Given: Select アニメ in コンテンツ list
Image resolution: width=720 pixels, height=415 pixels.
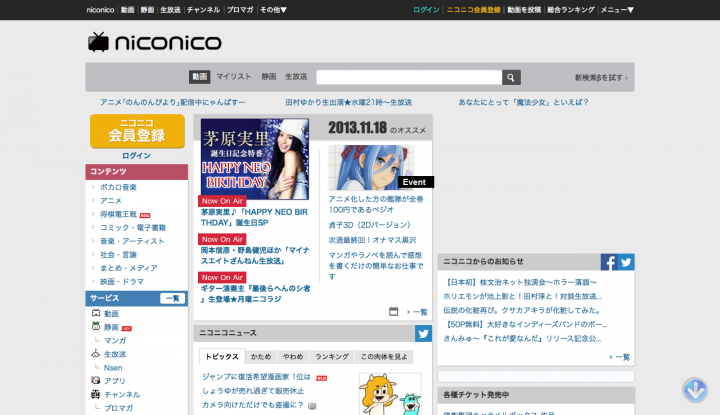Looking at the screenshot, I should (111, 201).
